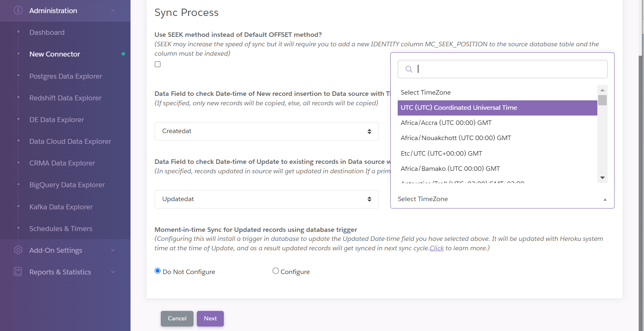Screen dimensions: 644x331
Task: Enable the SEEK method checkbox
Action: coord(158,64)
